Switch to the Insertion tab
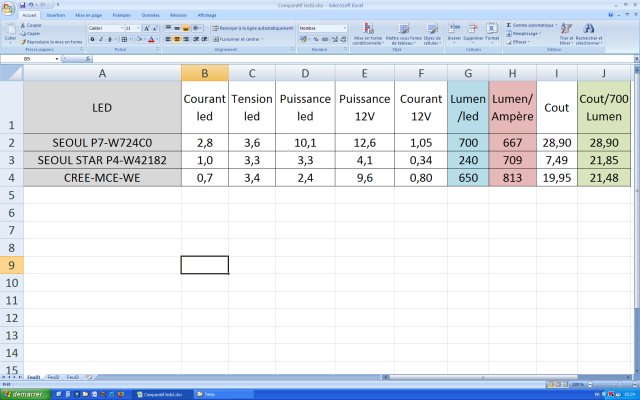Image resolution: width=640 pixels, height=400 pixels. coord(56,15)
